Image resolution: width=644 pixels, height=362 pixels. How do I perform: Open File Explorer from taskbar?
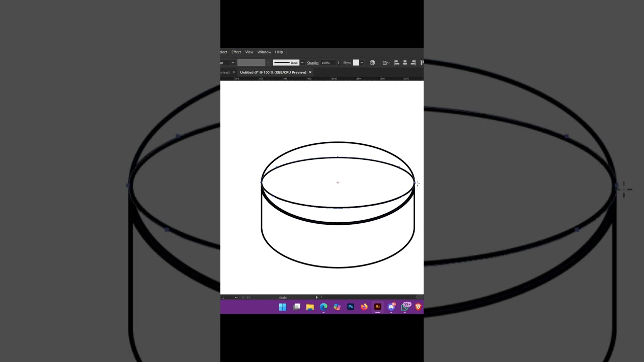pos(310,307)
